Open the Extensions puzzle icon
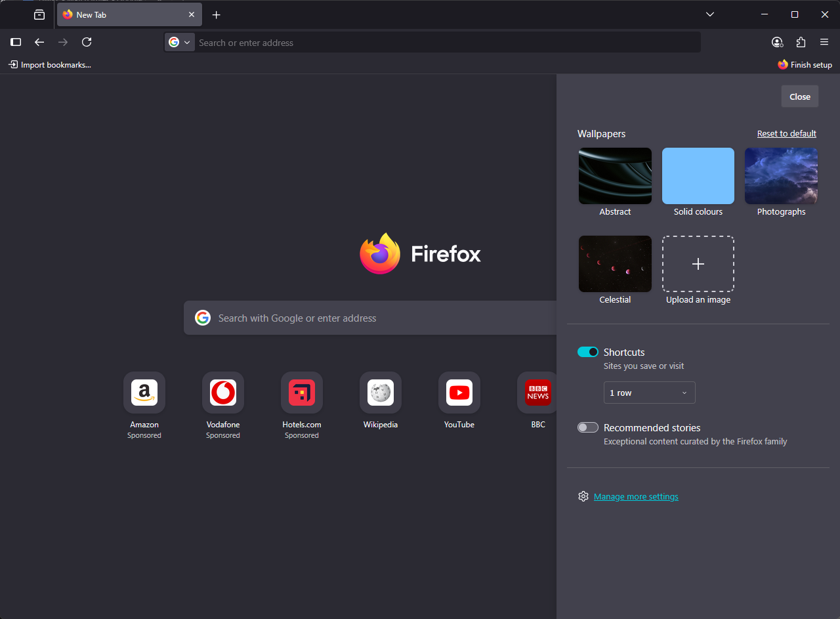Screen dimensions: 840x619 tap(801, 42)
